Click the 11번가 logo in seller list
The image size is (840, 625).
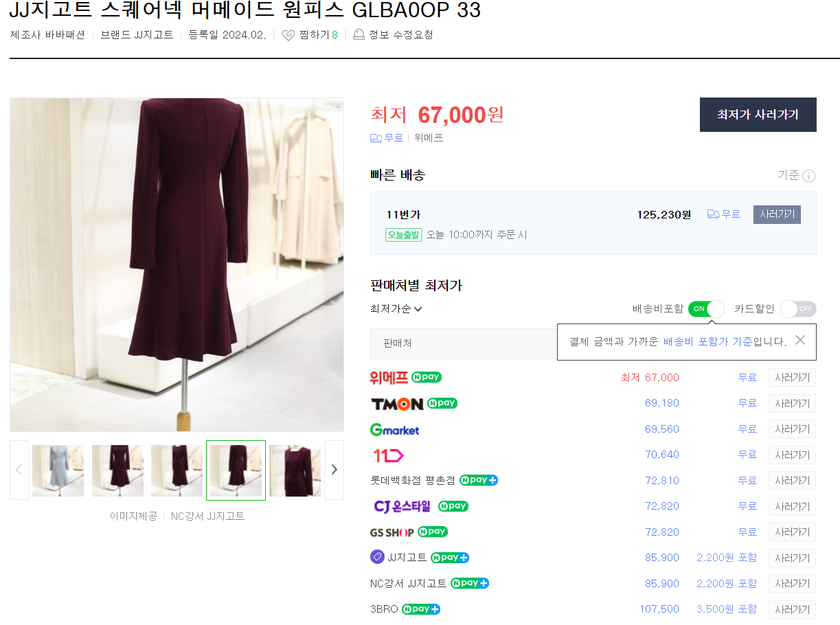tap(388, 455)
